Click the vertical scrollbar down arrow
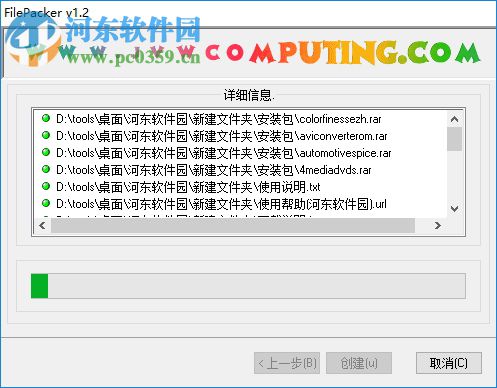This screenshot has width=497, height=388. pos(454,209)
